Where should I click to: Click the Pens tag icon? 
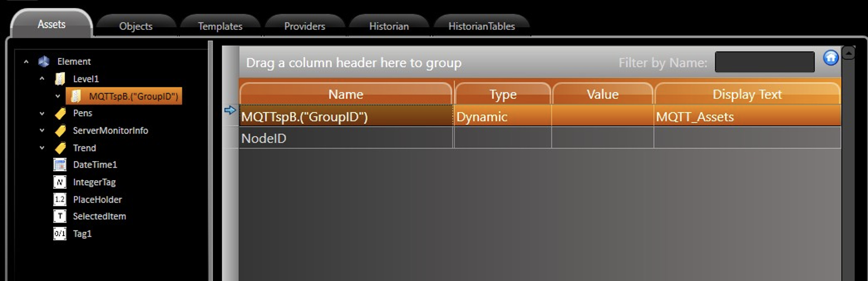click(60, 113)
